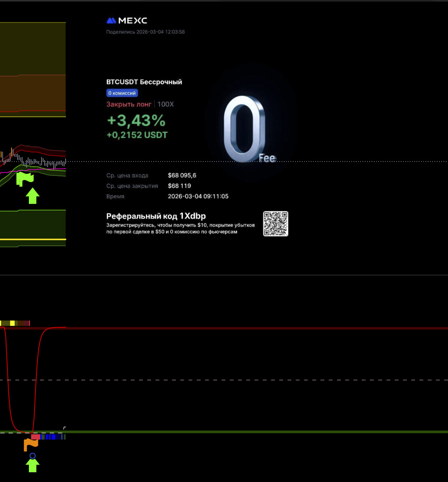Click the orange flag on the oscillator pane

point(31,445)
